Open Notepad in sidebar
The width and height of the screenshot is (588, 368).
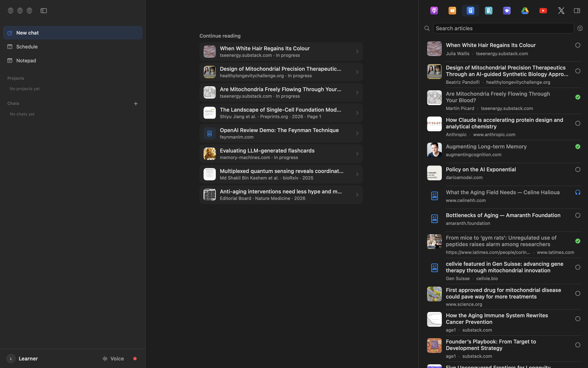coord(73,61)
